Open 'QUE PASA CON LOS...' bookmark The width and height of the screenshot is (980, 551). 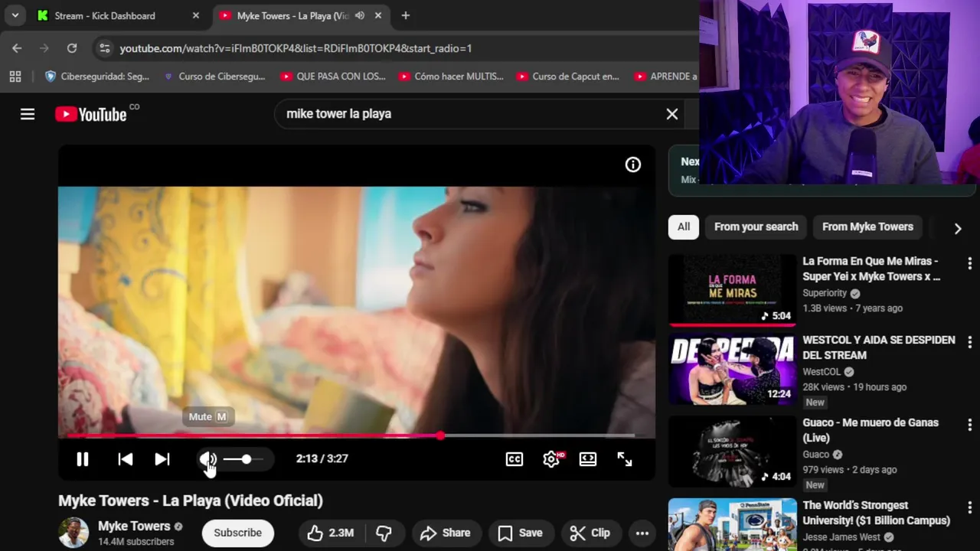coord(333,77)
